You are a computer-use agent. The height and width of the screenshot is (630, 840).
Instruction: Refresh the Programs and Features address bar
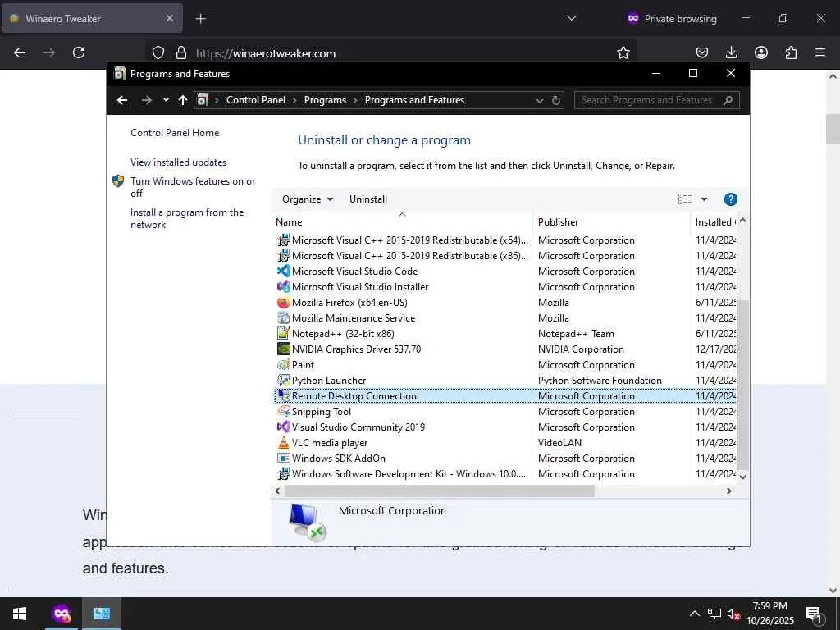coord(556,100)
